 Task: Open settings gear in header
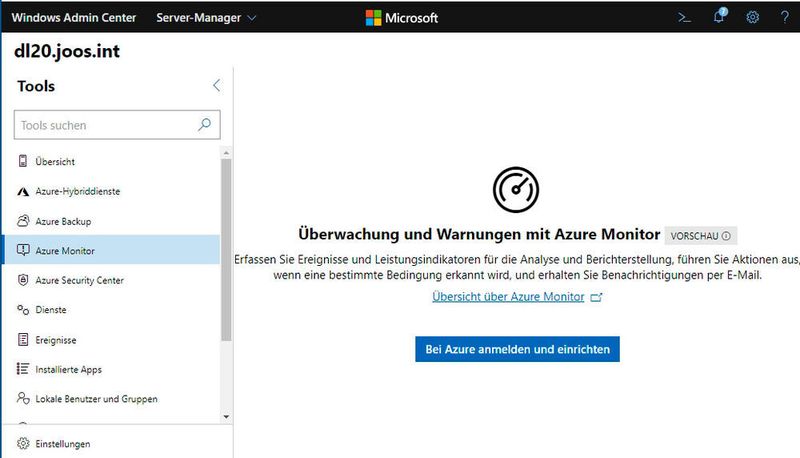coord(753,18)
